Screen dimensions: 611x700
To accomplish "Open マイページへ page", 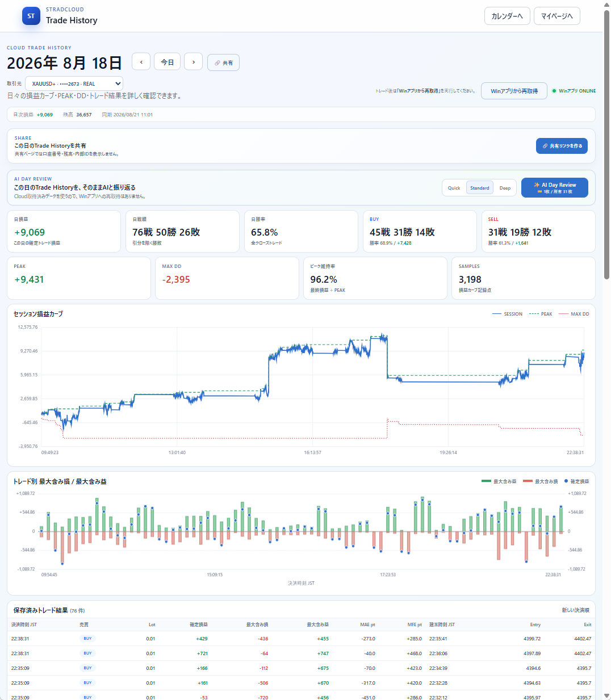I will (557, 16).
